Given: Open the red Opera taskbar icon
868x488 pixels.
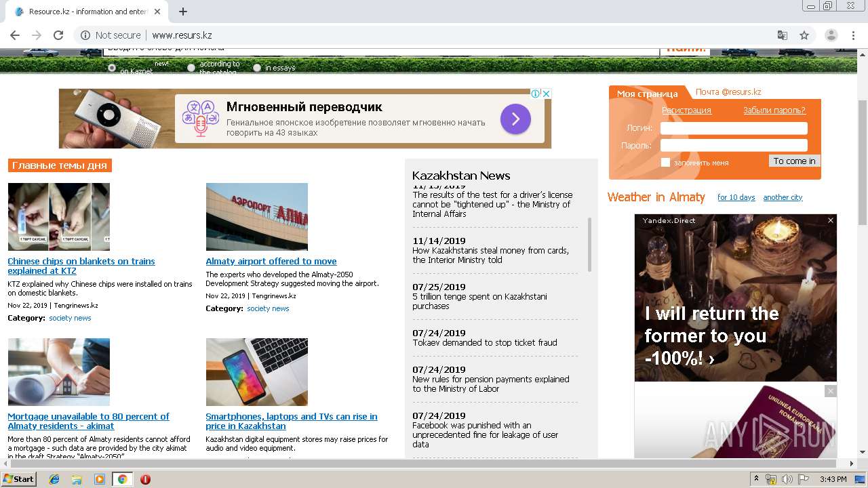Looking at the screenshot, I should [145, 479].
